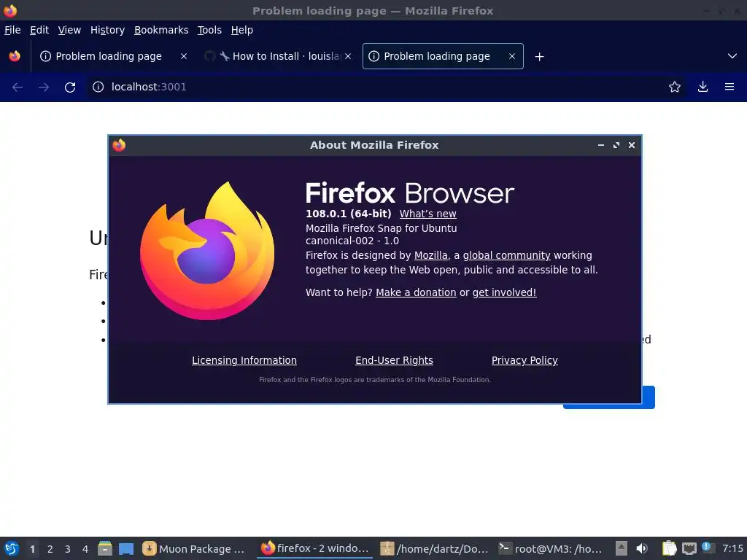Switch to How to Install tab

tap(278, 56)
